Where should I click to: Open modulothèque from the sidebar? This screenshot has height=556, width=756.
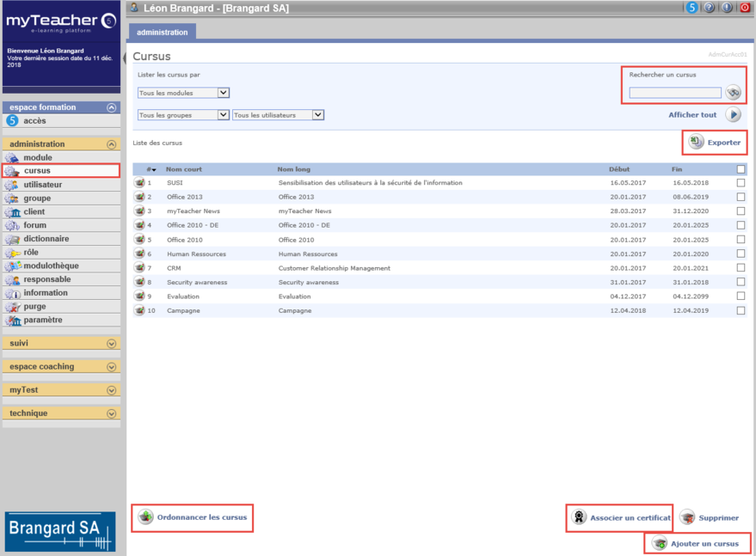click(x=52, y=266)
